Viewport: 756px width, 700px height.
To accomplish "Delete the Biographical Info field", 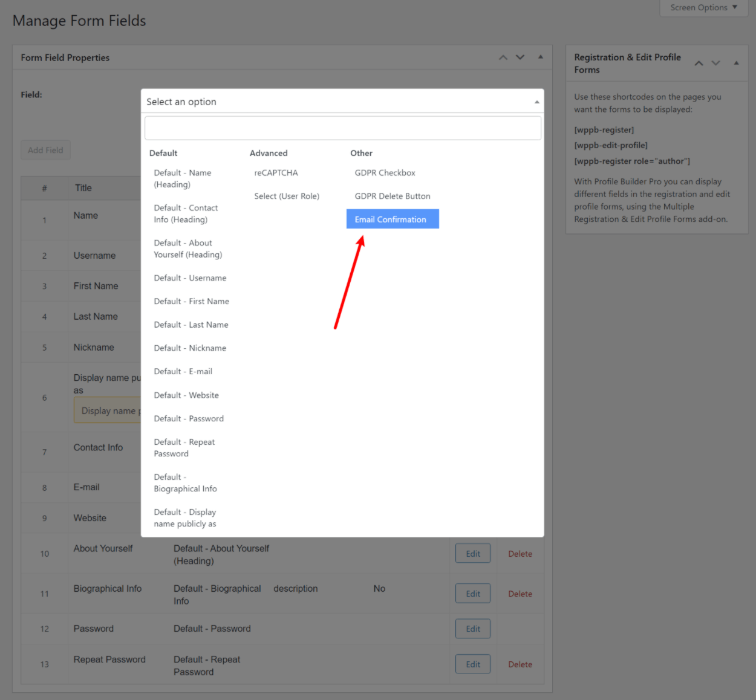I will 519,593.
